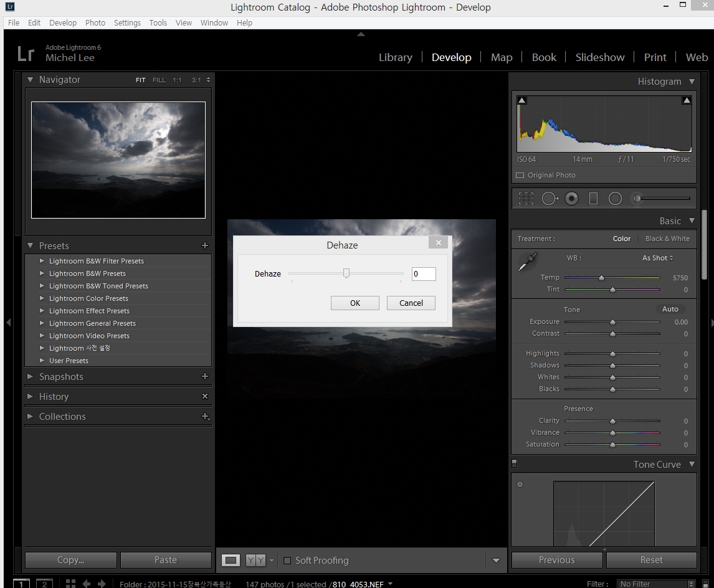Enable the Soft Proofing checkbox

point(287,561)
